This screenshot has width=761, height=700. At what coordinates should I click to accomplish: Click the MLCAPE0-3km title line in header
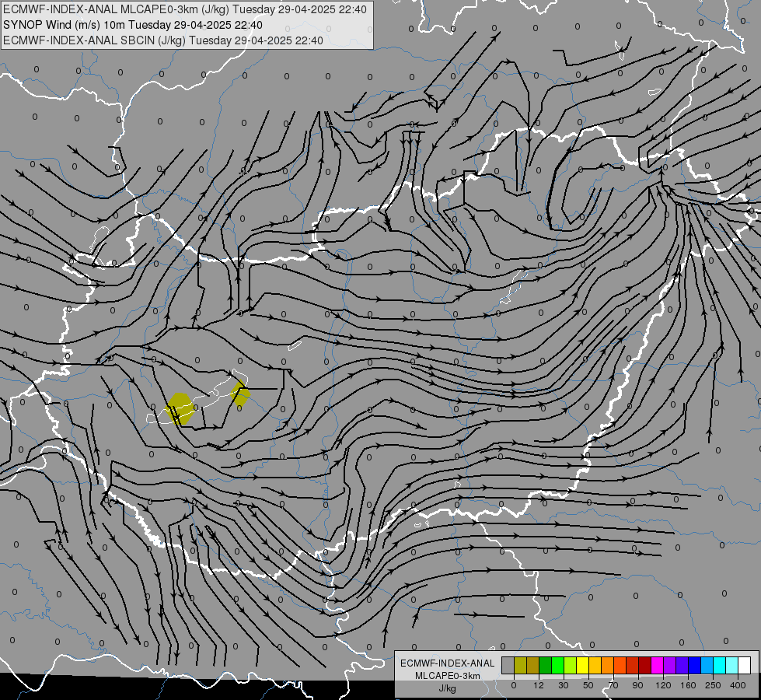(185, 9)
